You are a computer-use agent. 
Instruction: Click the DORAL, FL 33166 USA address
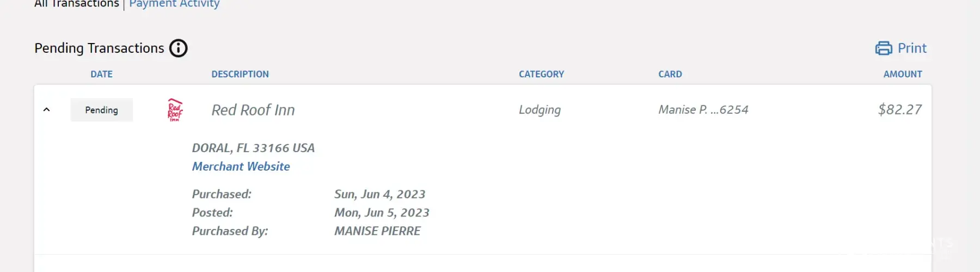click(x=253, y=148)
